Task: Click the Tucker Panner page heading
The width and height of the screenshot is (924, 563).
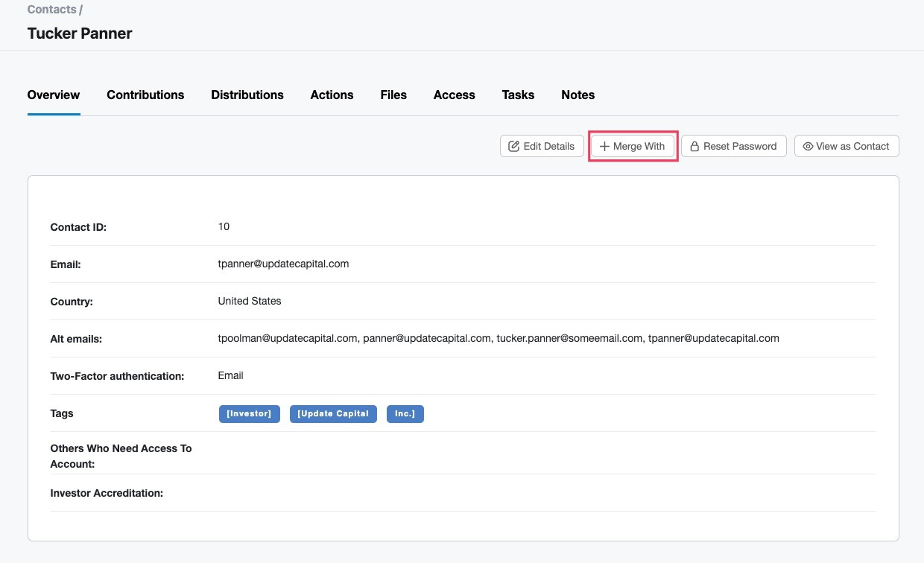Action: click(80, 34)
